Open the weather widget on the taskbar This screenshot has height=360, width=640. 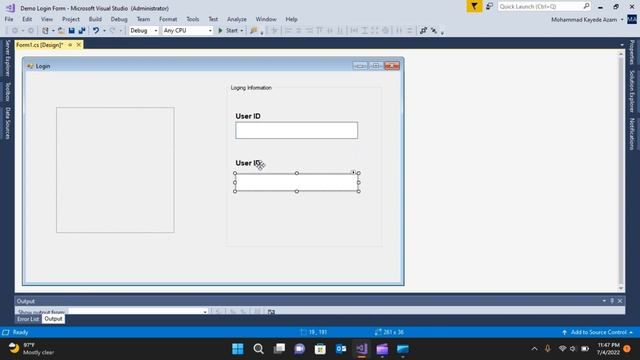point(32,349)
